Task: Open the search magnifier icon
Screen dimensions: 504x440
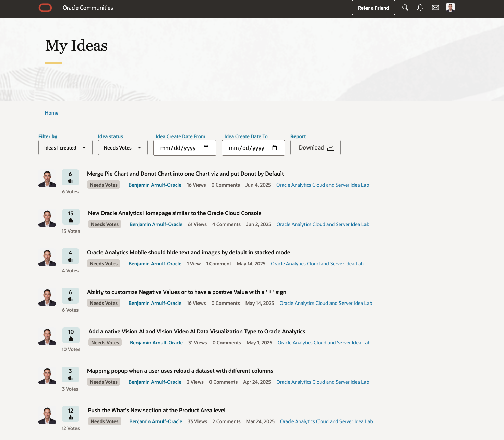Action: pos(405,8)
